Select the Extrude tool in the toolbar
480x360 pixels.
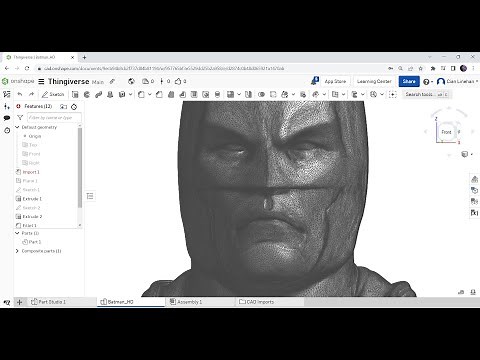75,95
